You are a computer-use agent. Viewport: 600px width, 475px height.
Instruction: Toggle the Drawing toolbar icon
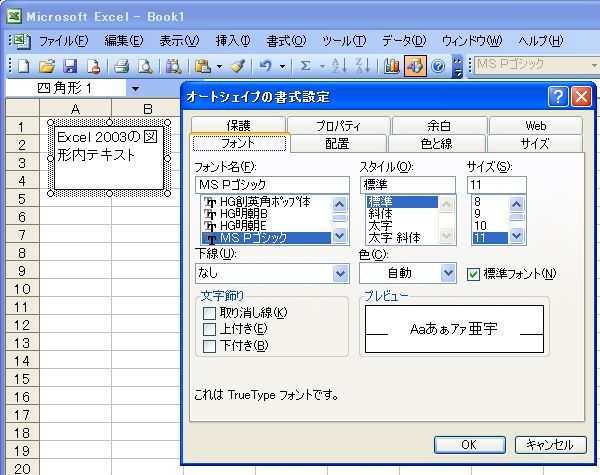coord(415,66)
